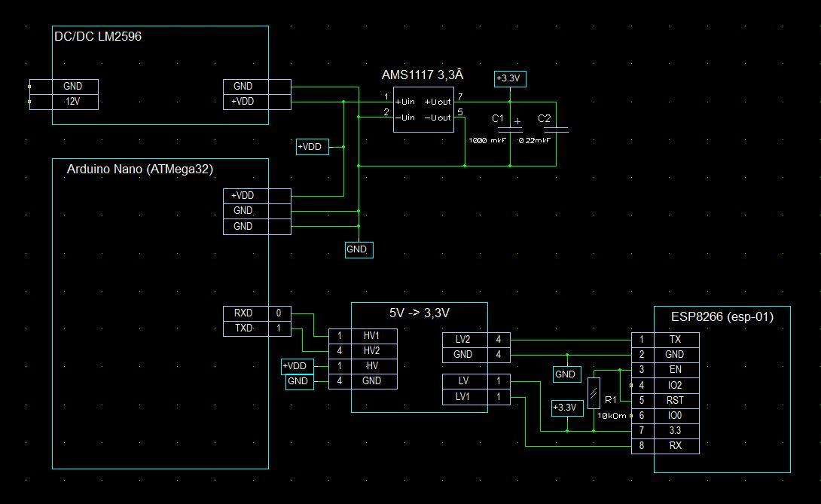821x504 pixels.
Task: Click the GND flag near the ESP8266 wiring
Action: (566, 374)
